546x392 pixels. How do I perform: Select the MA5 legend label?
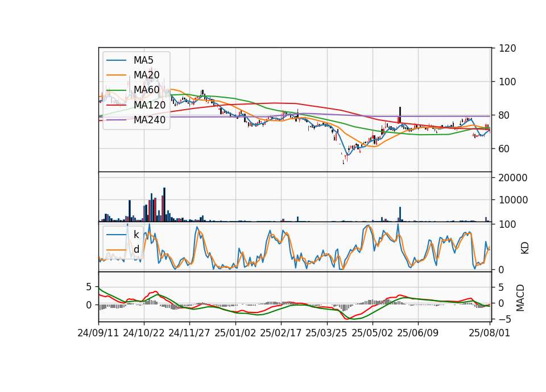pos(143,60)
